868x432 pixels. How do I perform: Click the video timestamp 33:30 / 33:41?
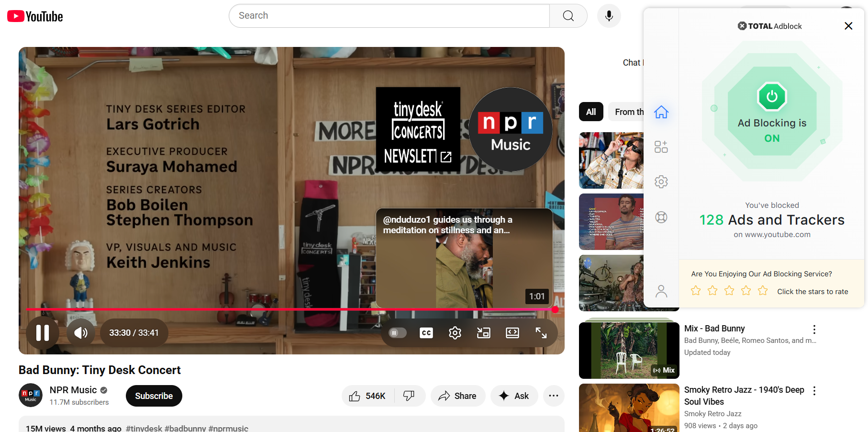coord(134,332)
